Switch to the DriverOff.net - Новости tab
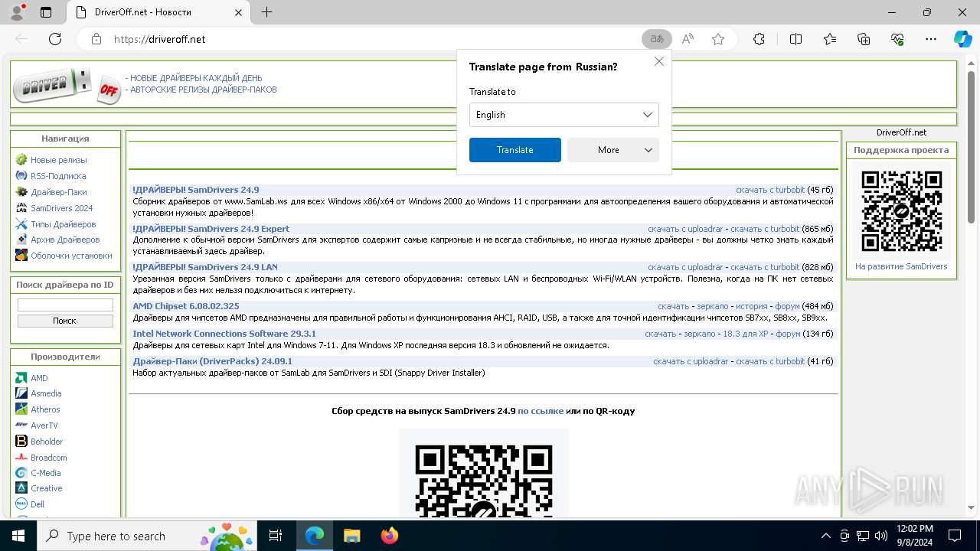Viewport: 980px width, 551px height. [x=157, y=12]
